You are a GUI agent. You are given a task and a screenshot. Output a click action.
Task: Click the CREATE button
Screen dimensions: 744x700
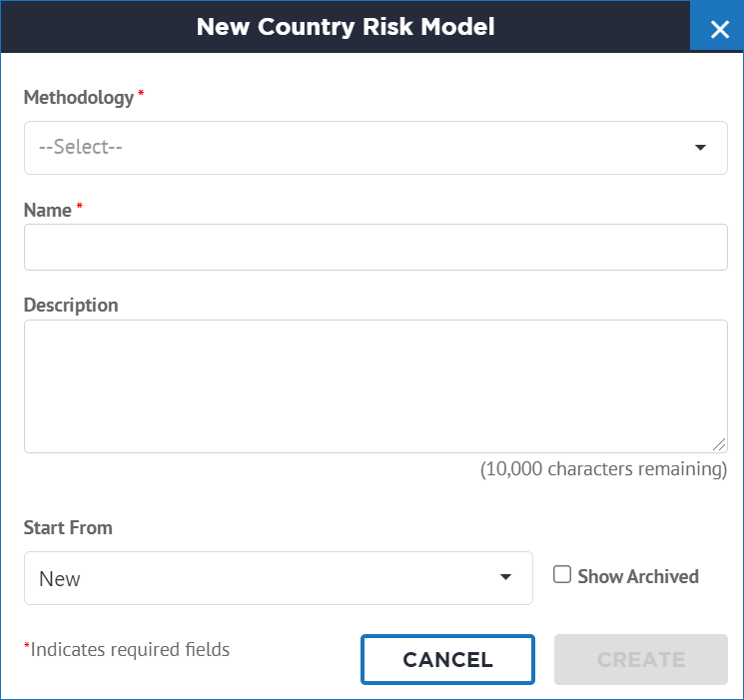tap(640, 660)
